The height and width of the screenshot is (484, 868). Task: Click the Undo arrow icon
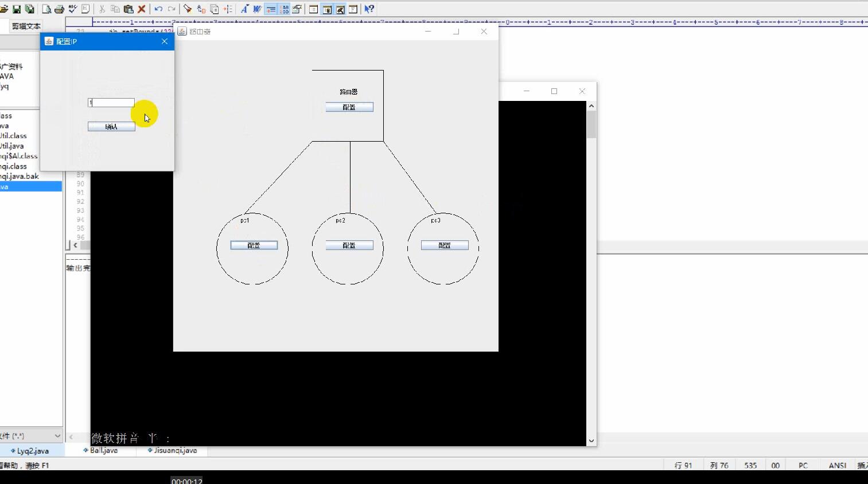158,9
